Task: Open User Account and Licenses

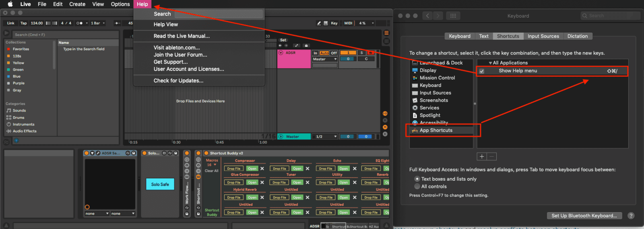Action: (189, 69)
